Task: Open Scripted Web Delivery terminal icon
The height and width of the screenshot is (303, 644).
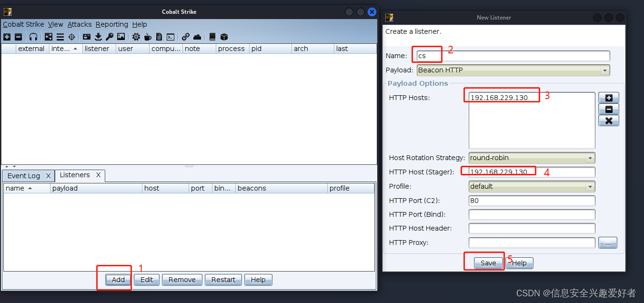Action: click(171, 37)
